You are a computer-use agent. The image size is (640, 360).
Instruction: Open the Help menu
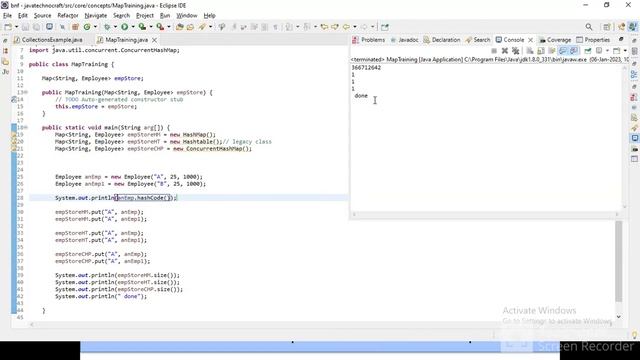pyautogui.click(x=209, y=16)
